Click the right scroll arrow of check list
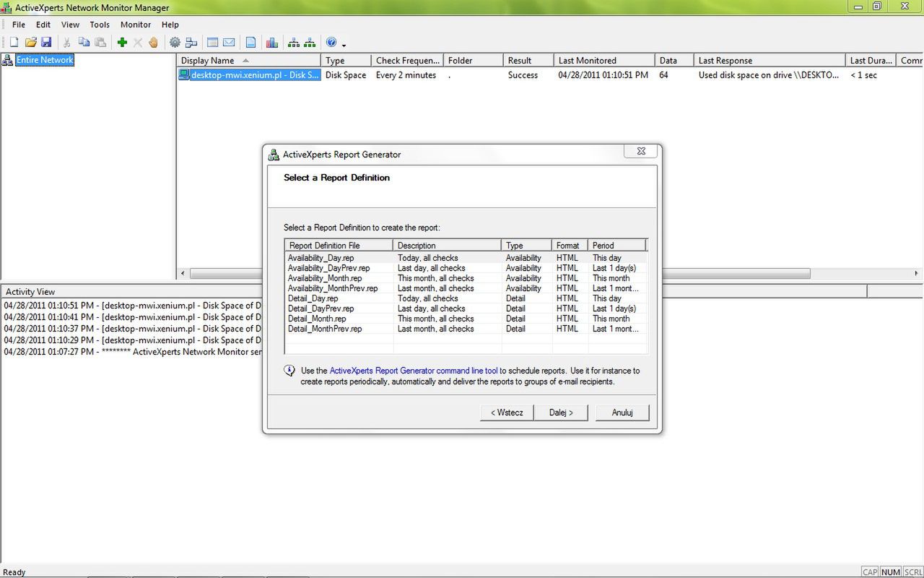The width and height of the screenshot is (924, 578). point(917,274)
